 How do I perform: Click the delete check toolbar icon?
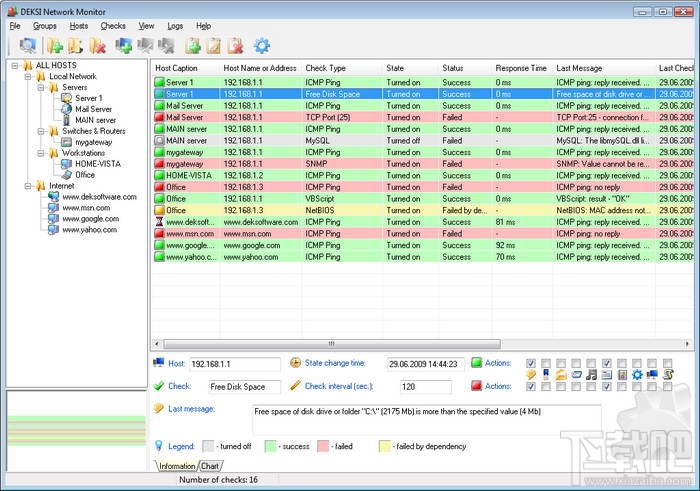[236, 45]
